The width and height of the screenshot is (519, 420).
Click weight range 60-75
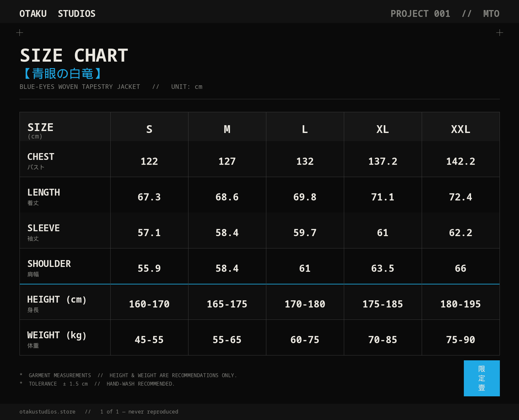pos(305,340)
